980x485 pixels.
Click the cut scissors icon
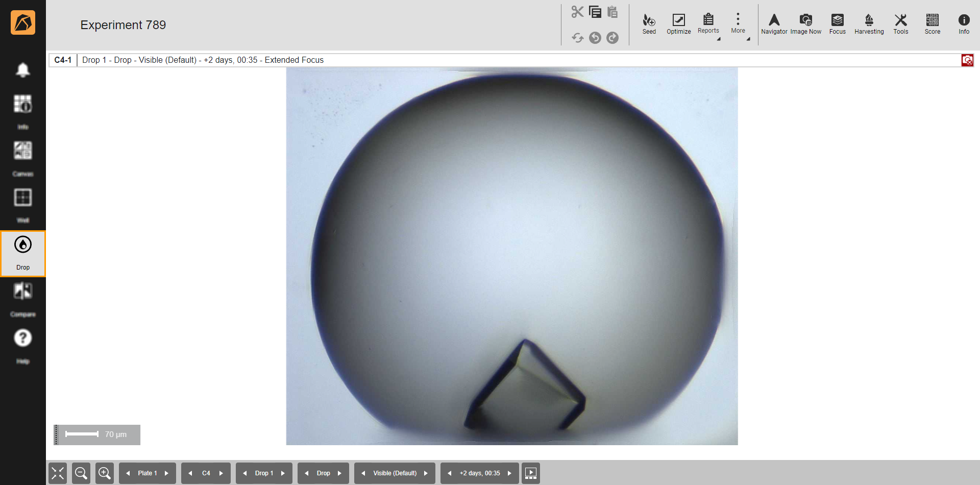click(x=577, y=12)
